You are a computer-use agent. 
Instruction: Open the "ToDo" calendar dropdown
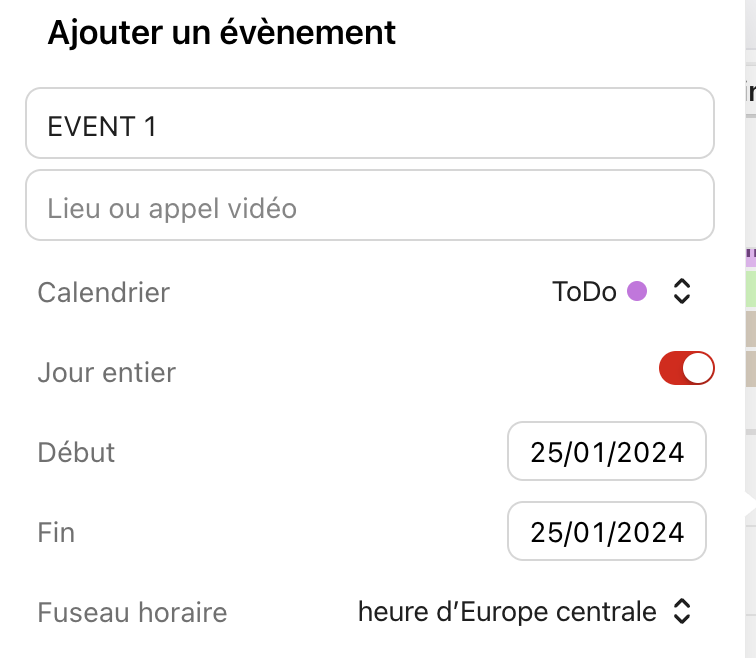point(584,292)
